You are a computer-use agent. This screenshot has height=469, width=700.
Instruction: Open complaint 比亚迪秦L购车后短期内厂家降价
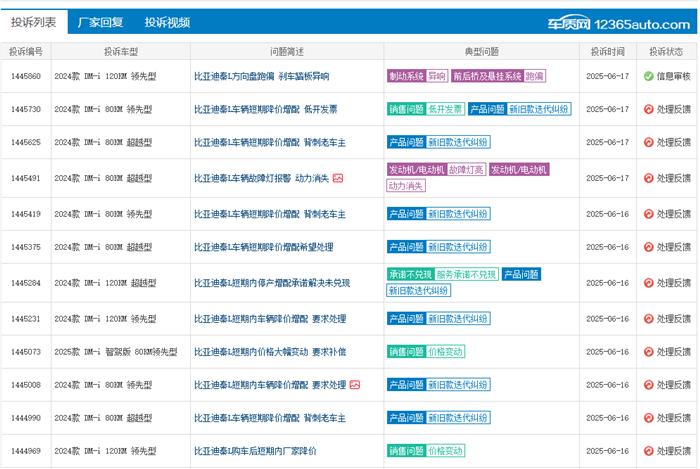pos(255,451)
